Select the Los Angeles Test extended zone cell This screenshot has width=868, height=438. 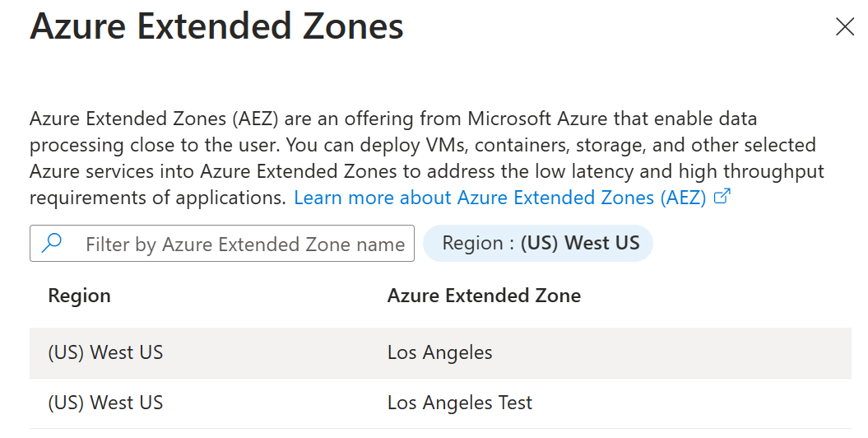tap(460, 403)
